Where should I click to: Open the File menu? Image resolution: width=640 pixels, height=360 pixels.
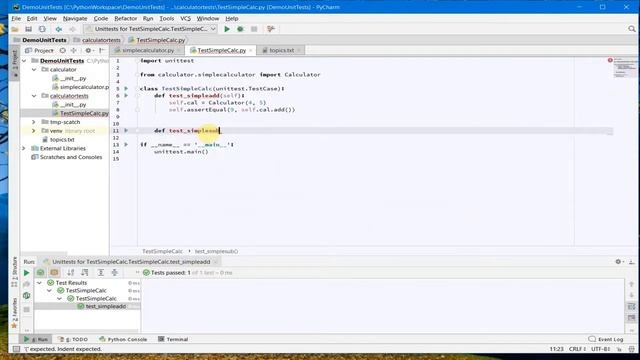[16, 18]
